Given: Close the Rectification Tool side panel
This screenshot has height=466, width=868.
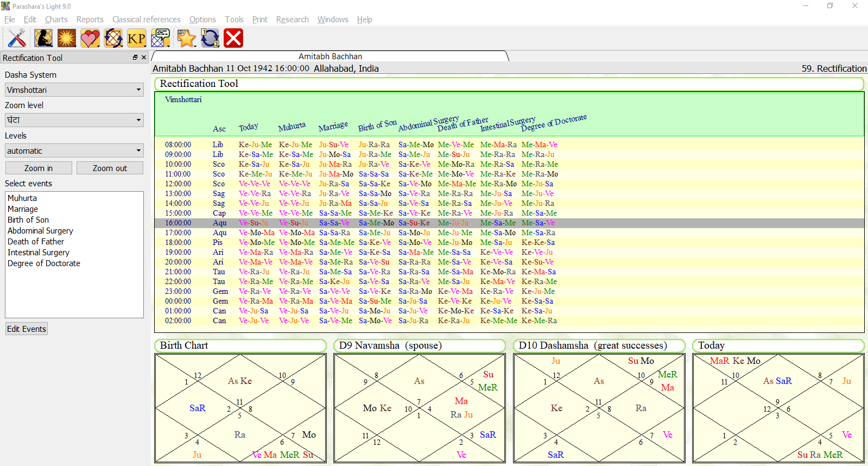Looking at the screenshot, I should [x=144, y=57].
